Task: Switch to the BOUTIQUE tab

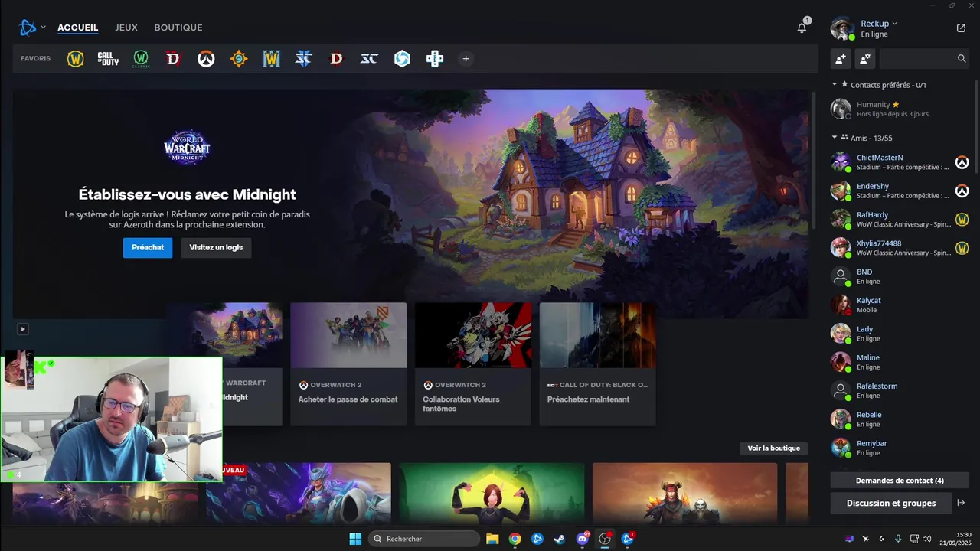Action: pos(178,28)
